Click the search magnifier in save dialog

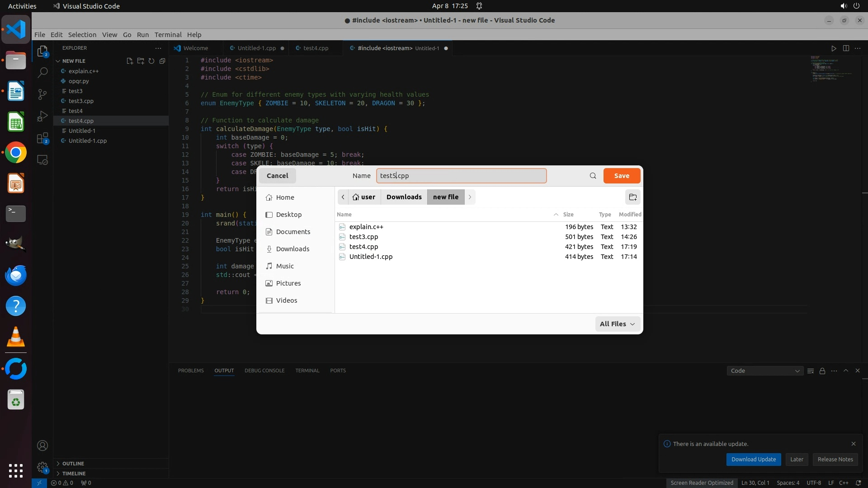(593, 176)
